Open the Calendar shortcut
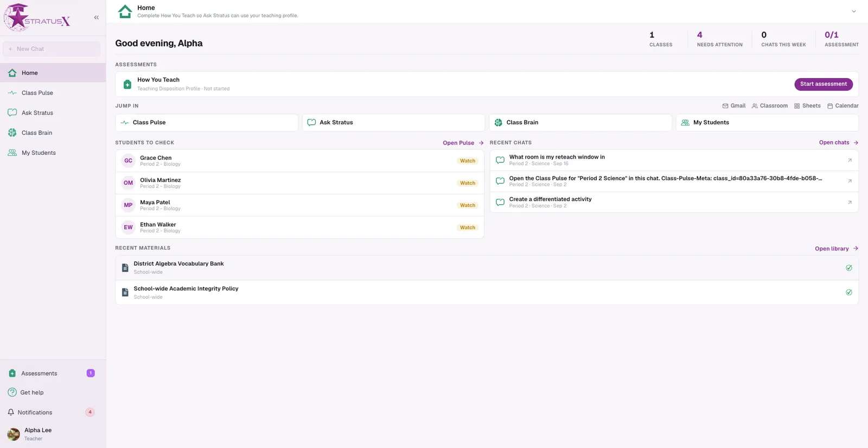The height and width of the screenshot is (448, 868). [843, 106]
